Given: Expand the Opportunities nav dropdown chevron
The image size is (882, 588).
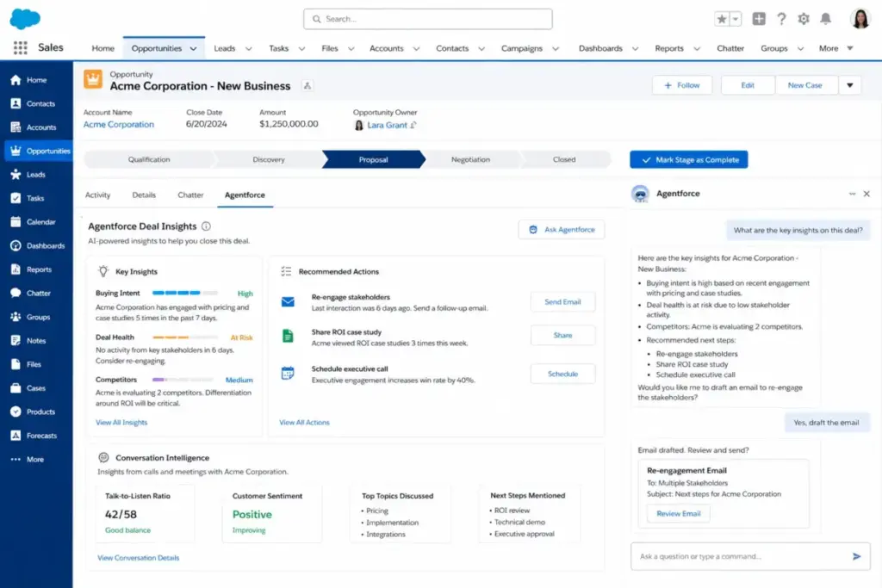Looking at the screenshot, I should point(193,48).
